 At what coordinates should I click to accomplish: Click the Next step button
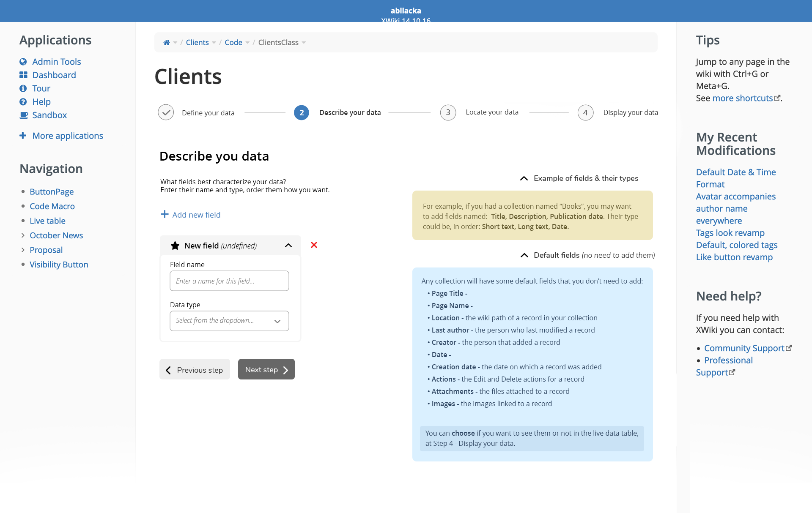tap(266, 369)
